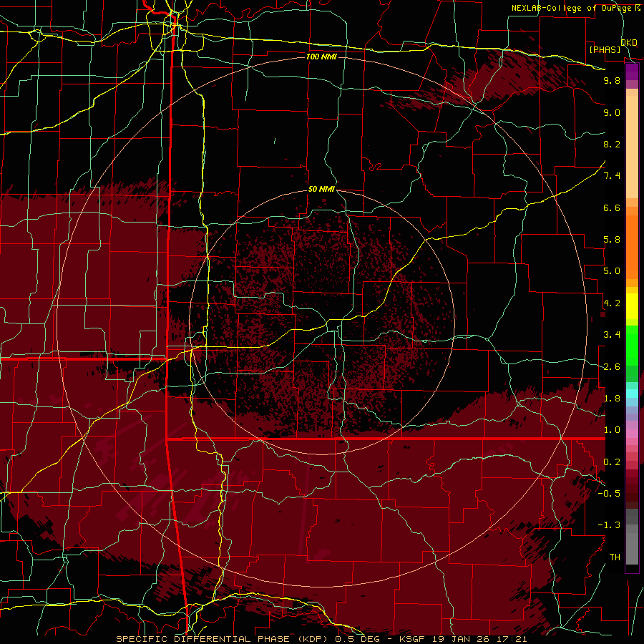Click the 7.4 scale value
Screen dimensions: 644x644
(612, 176)
